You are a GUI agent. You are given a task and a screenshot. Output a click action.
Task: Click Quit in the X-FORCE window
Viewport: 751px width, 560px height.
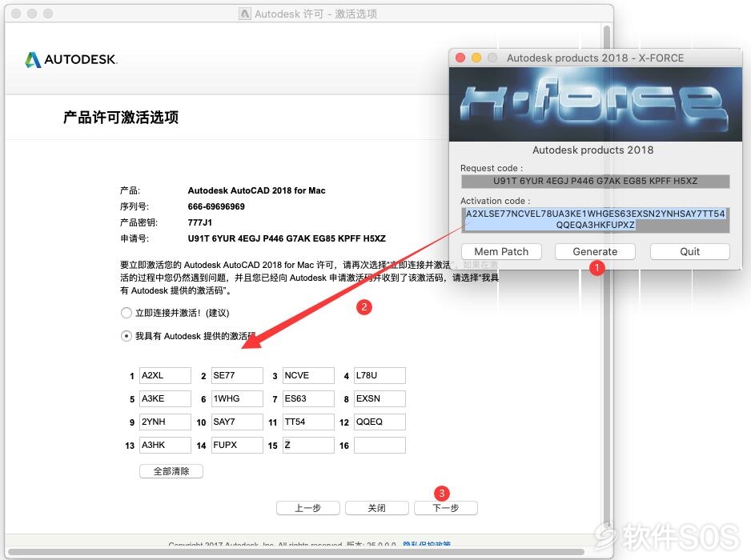pos(689,252)
